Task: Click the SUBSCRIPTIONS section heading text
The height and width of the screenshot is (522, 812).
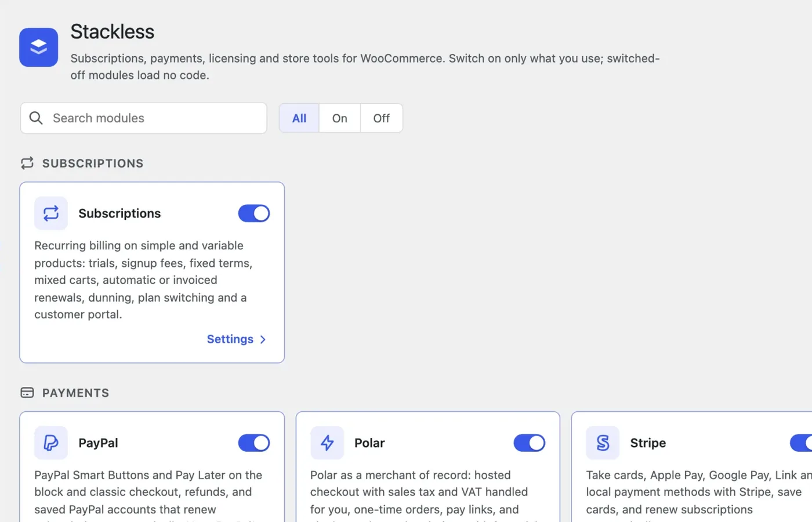Action: tap(93, 163)
